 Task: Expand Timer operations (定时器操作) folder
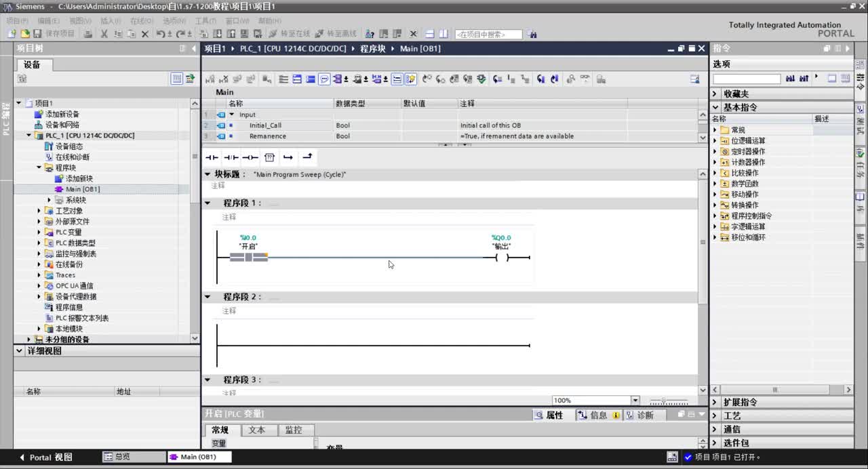tap(715, 151)
